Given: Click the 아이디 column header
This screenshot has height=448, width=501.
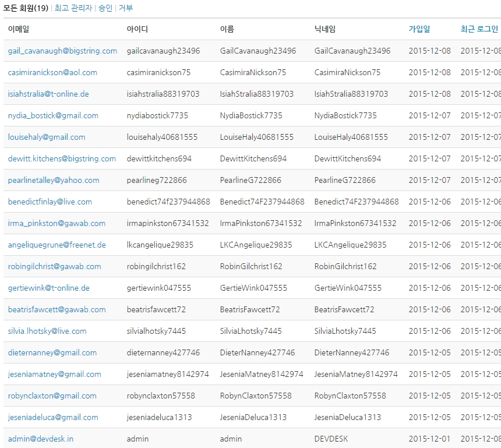Looking at the screenshot, I should [137, 29].
